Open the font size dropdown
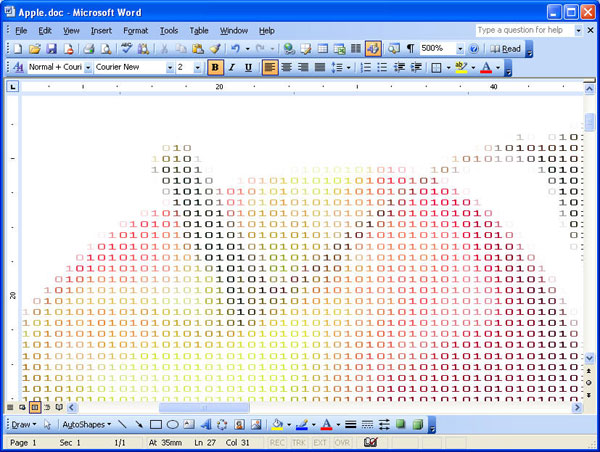 tap(198, 67)
